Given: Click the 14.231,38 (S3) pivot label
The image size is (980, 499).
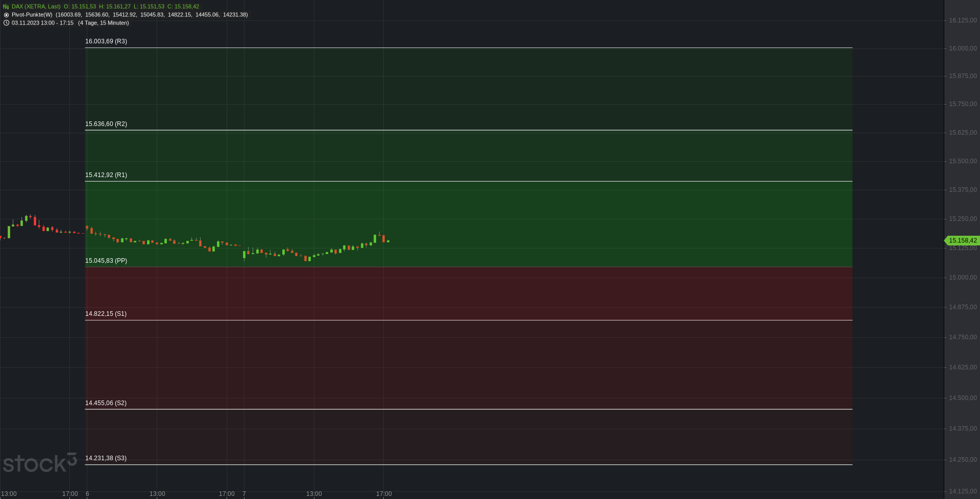Looking at the screenshot, I should [x=106, y=458].
